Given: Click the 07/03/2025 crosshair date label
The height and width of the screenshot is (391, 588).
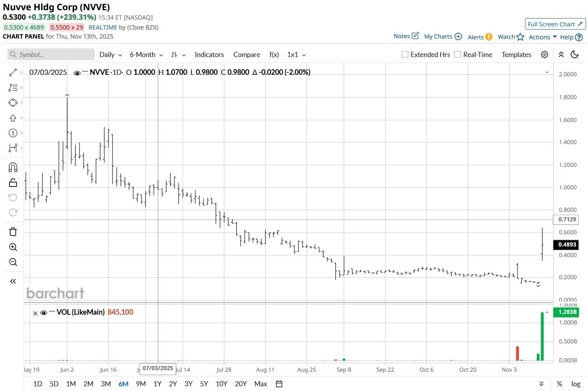Looking at the screenshot, I should point(158,368).
